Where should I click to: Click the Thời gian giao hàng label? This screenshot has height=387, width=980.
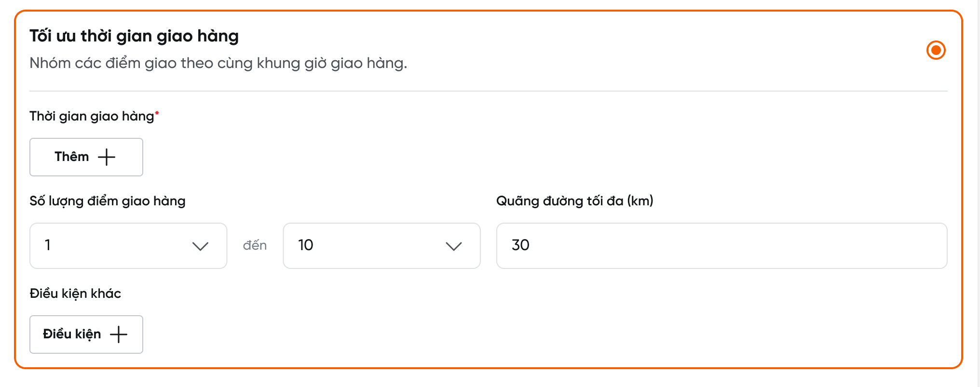pyautogui.click(x=92, y=116)
